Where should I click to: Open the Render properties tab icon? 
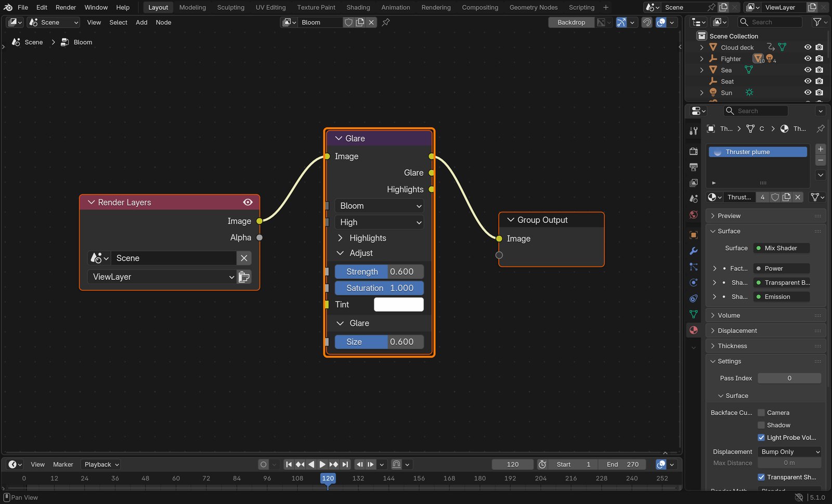pyautogui.click(x=693, y=151)
